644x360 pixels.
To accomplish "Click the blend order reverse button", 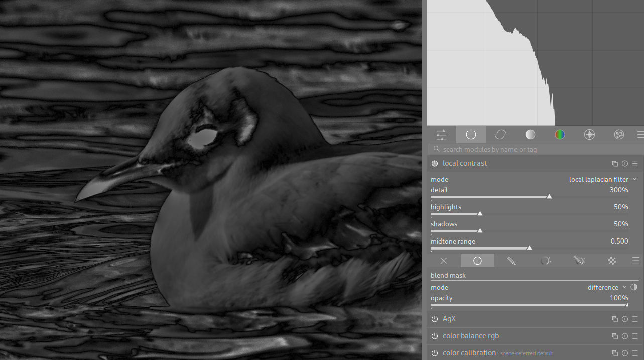I will point(634,287).
